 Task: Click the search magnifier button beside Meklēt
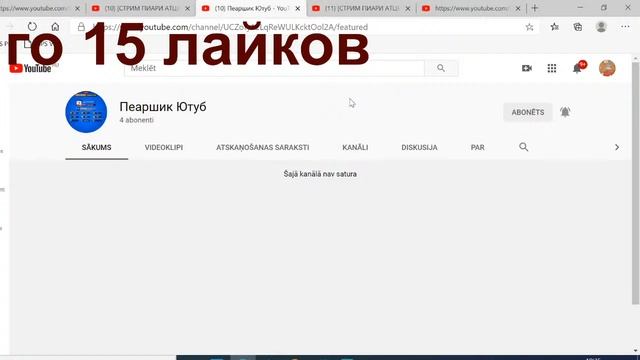click(x=441, y=68)
